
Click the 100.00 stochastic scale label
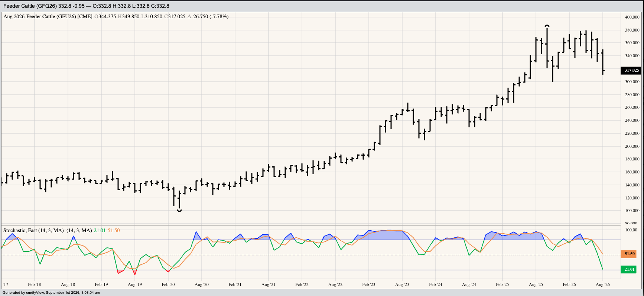[631, 230]
